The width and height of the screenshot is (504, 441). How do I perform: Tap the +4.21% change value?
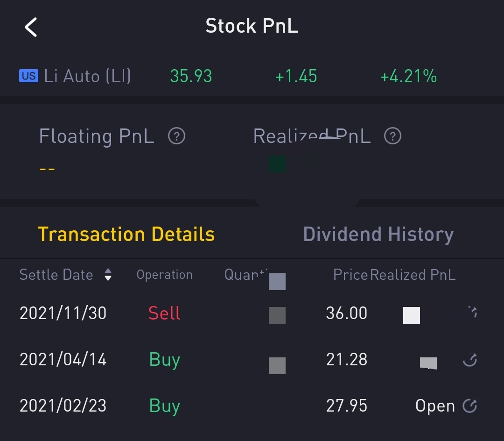coord(408,76)
